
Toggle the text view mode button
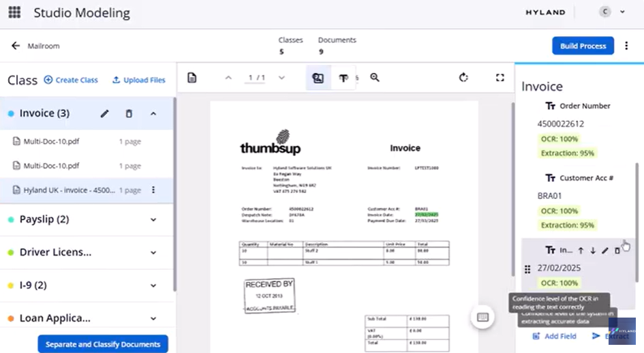pos(343,78)
